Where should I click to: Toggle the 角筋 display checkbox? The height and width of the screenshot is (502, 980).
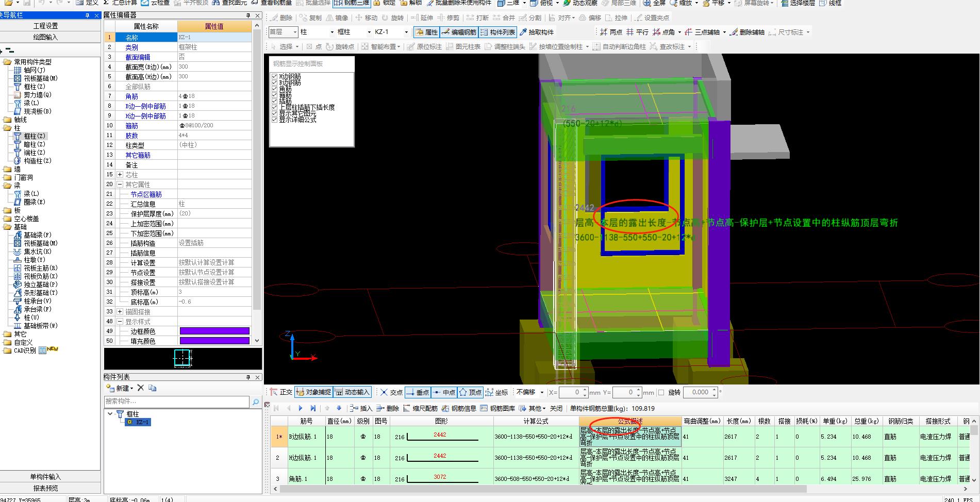click(x=274, y=89)
